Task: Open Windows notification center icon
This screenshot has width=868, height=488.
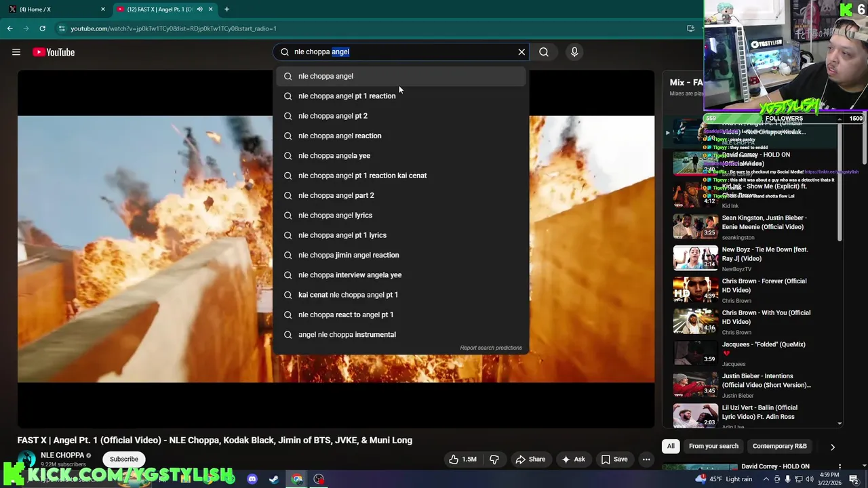Action: pyautogui.click(x=854, y=479)
